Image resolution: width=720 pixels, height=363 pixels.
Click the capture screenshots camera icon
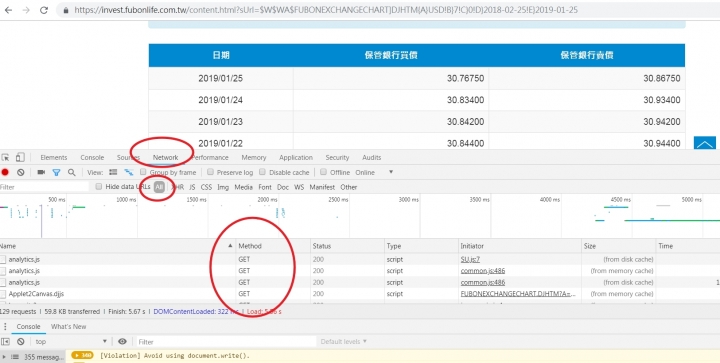(x=41, y=172)
